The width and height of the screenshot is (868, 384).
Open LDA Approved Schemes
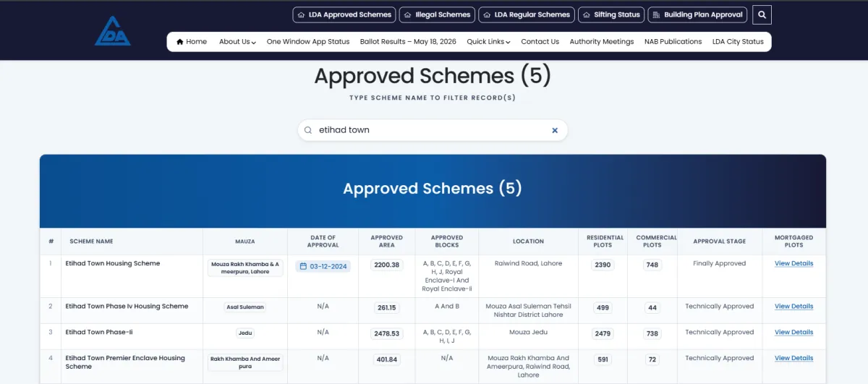pyautogui.click(x=344, y=14)
